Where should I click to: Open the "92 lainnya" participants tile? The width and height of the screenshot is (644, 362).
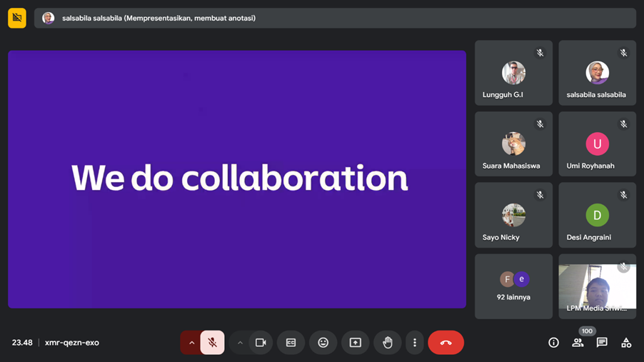point(513,286)
